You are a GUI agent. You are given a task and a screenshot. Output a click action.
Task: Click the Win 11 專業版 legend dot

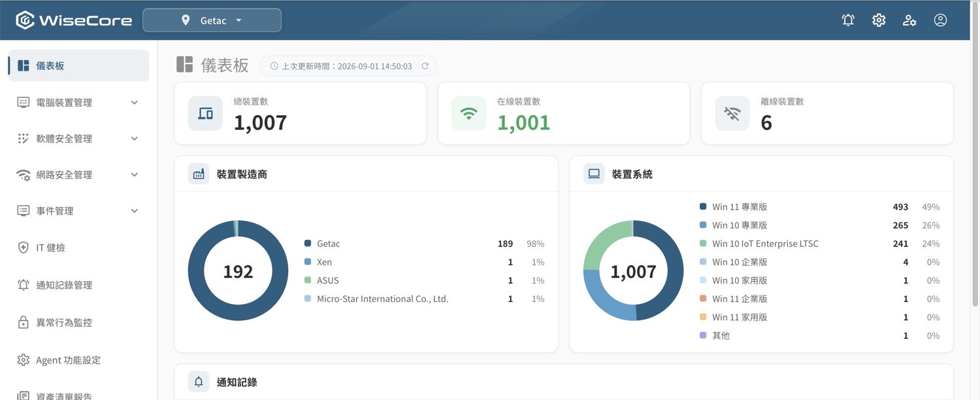tap(703, 207)
